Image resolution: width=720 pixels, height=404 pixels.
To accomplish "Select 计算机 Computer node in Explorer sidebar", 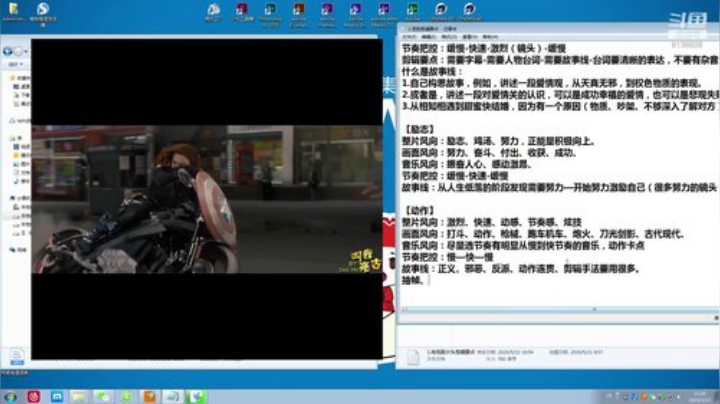I will point(20,198).
